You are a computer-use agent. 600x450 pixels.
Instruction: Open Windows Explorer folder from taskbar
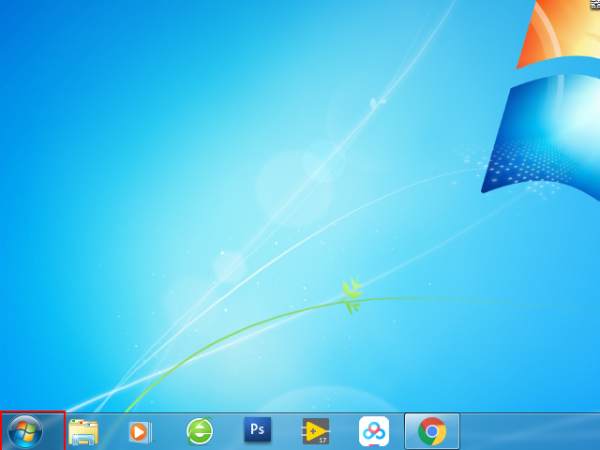[83, 432]
